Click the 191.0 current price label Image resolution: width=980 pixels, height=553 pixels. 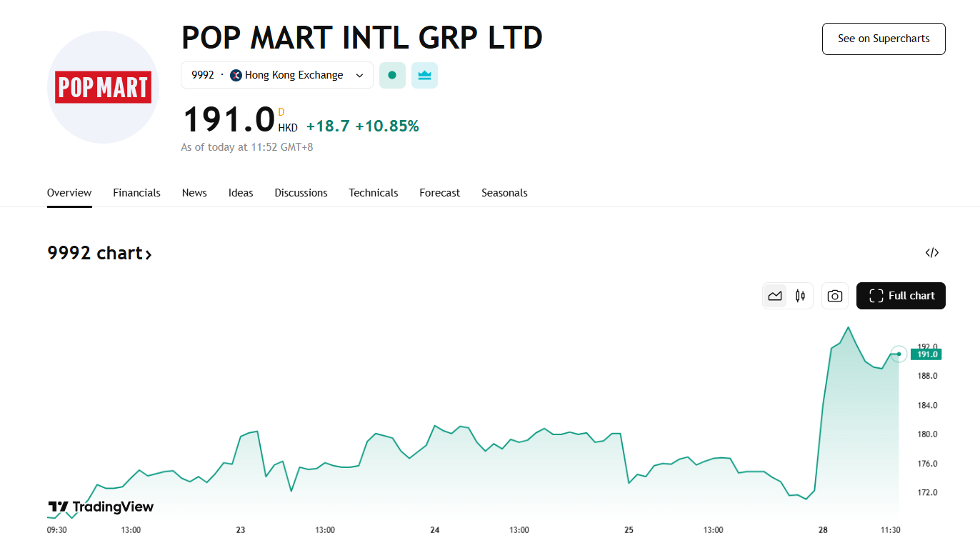(926, 354)
